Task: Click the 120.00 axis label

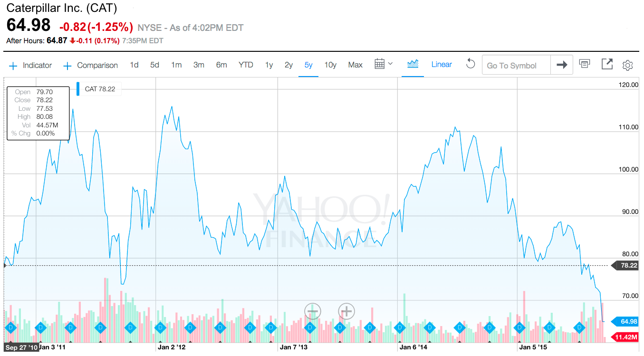Action: (x=628, y=85)
